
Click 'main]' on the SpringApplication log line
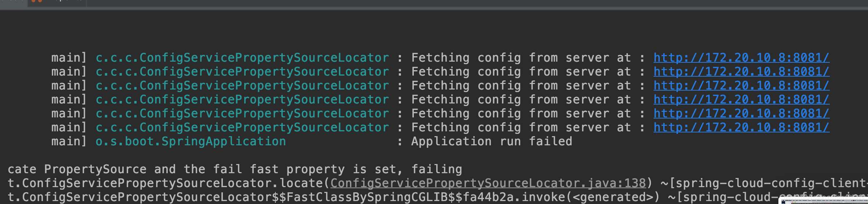point(69,142)
